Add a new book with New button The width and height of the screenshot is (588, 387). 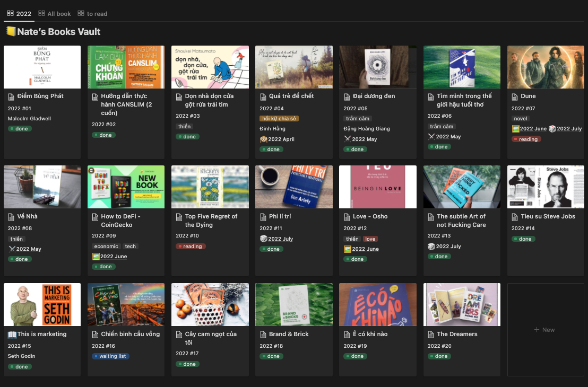coord(545,330)
